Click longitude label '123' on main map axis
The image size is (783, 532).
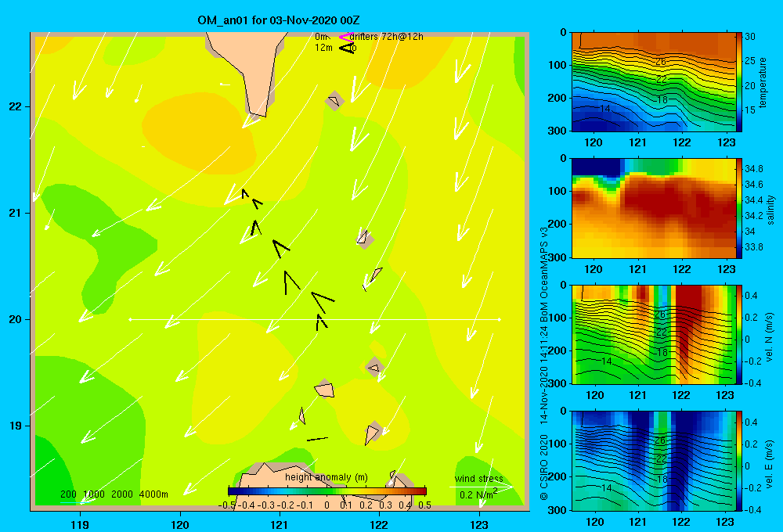click(479, 524)
